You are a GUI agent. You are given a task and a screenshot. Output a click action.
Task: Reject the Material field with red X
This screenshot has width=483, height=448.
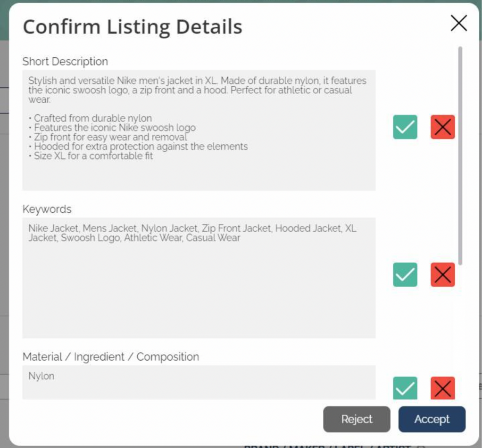(x=442, y=388)
